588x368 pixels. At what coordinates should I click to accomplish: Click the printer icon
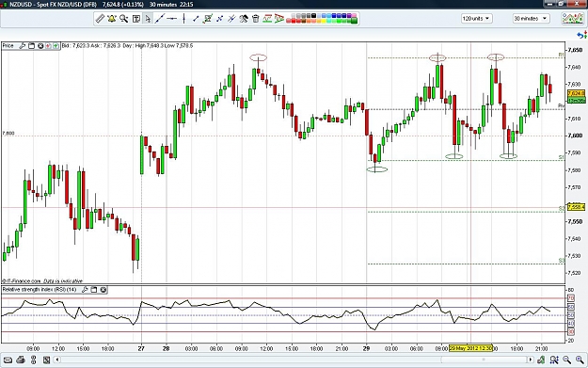coord(21,360)
